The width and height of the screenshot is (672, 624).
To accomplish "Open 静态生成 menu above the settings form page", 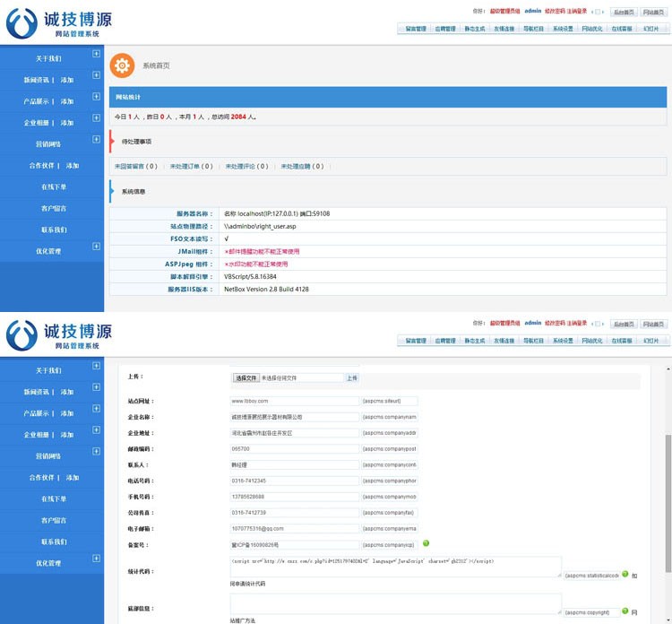I will [475, 341].
